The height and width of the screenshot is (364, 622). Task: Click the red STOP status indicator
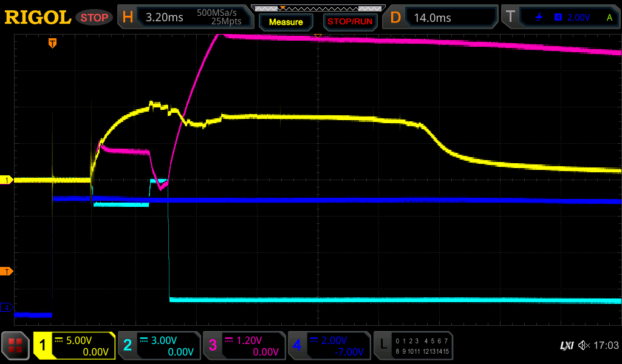tap(94, 17)
